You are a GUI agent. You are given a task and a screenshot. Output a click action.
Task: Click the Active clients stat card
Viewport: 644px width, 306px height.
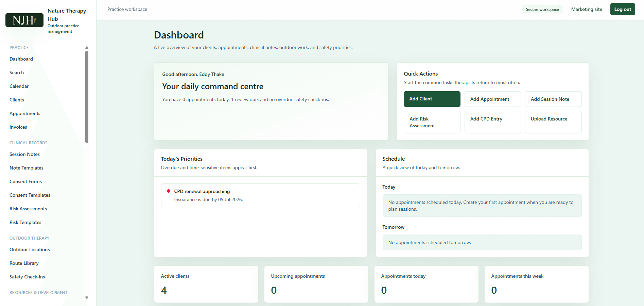(x=206, y=284)
